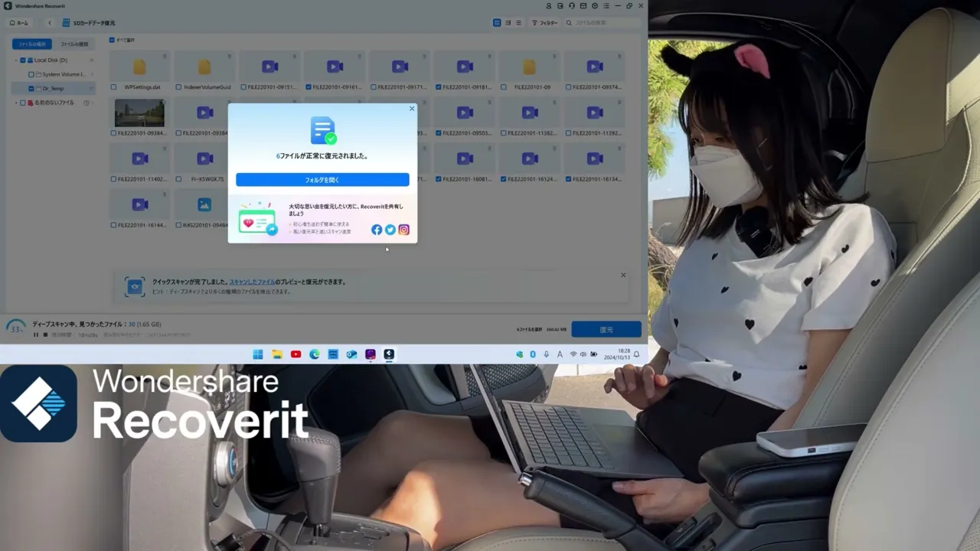The width and height of the screenshot is (980, 551).
Task: Click the Bluetooth tray icon
Action: coord(533,354)
